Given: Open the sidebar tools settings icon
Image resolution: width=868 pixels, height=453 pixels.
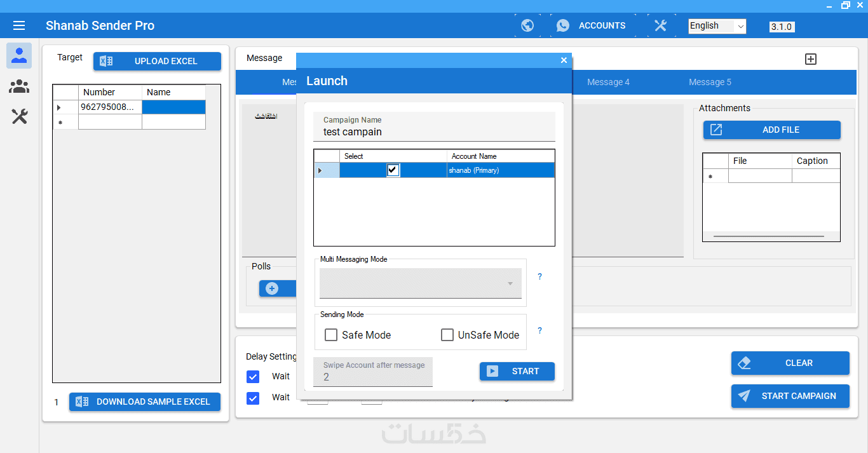Looking at the screenshot, I should coord(19,116).
